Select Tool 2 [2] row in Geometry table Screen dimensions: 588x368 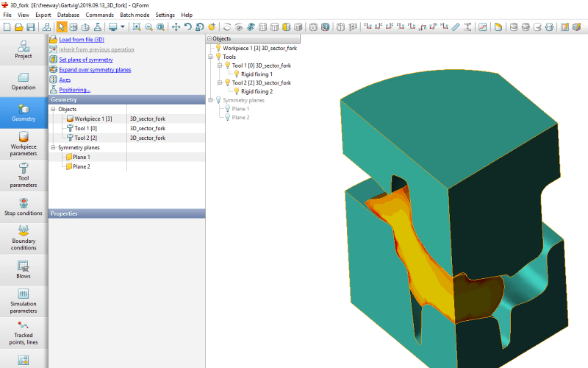[126, 138]
